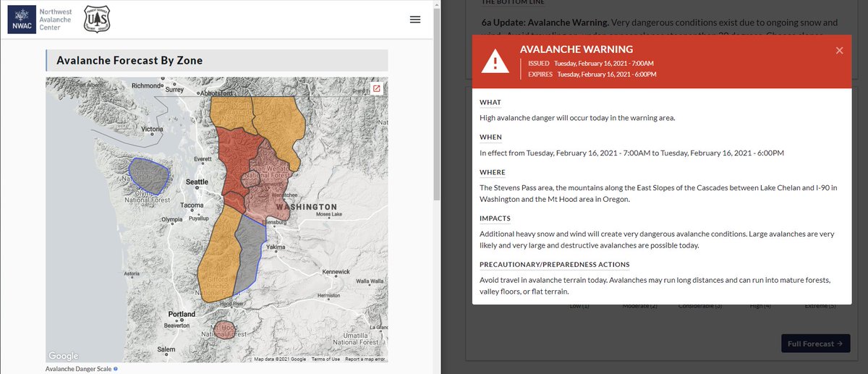Click the Avalanche Danger Scale info icon
This screenshot has height=374, width=868.
116,369
